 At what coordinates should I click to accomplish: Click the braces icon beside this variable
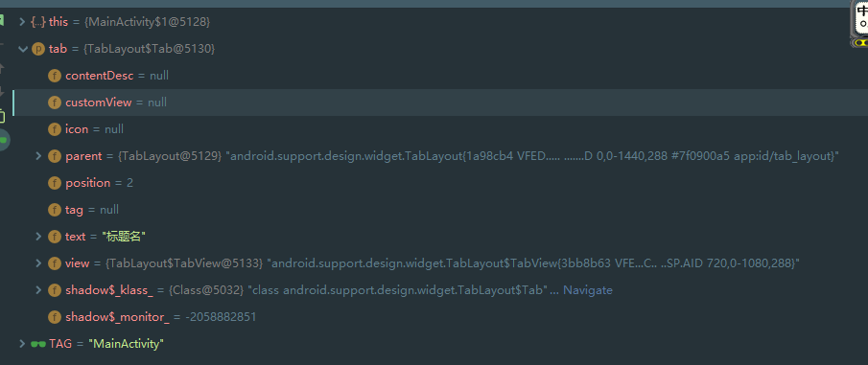click(38, 22)
